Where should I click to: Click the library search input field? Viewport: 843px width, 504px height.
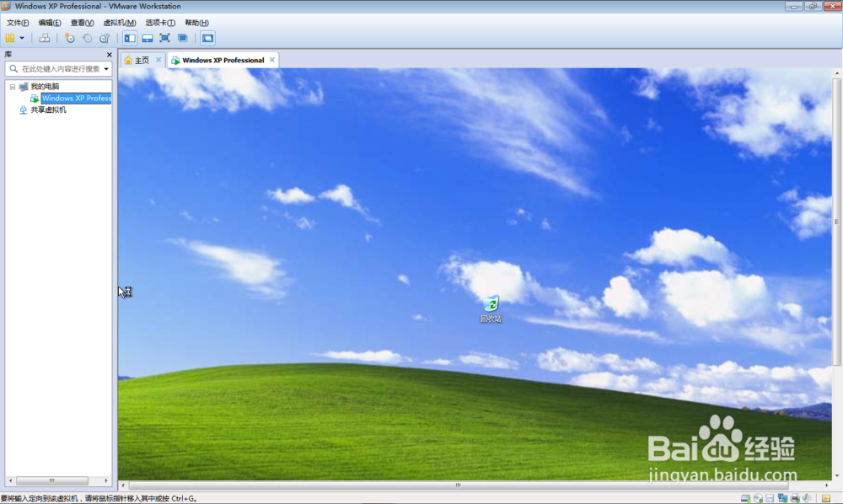pyautogui.click(x=57, y=69)
